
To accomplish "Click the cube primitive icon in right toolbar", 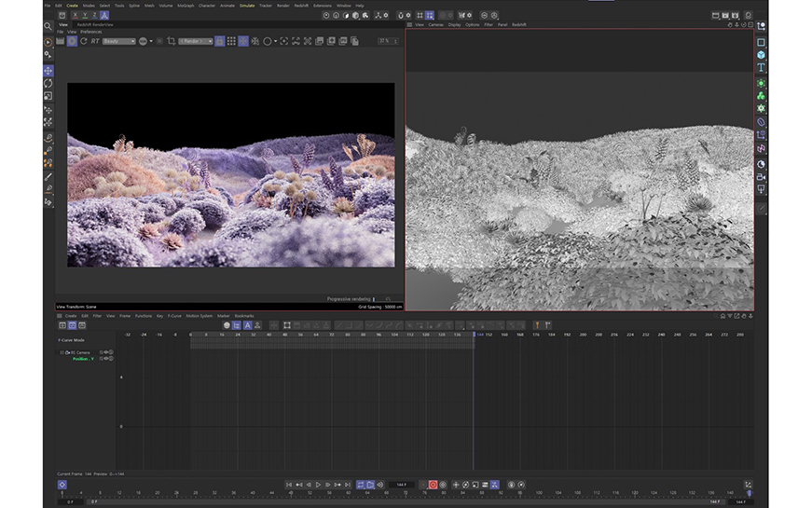I will [761, 55].
